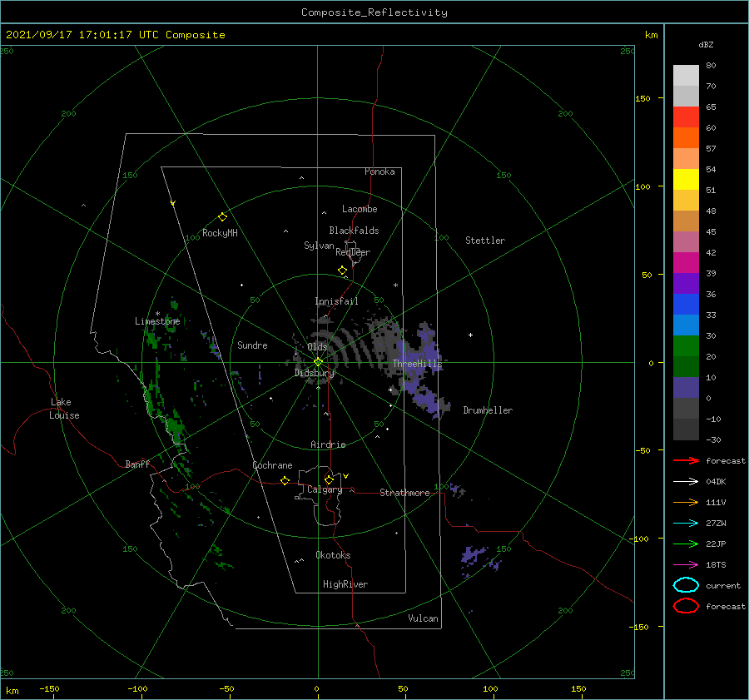
Task: Pick the green 30-20 dBZ swatch
Action: 686,346
